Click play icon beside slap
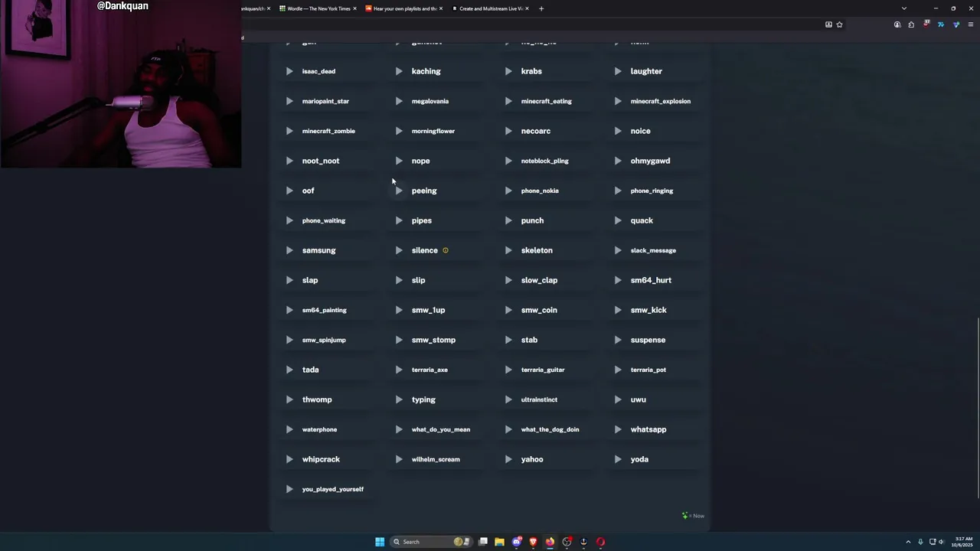 289,280
